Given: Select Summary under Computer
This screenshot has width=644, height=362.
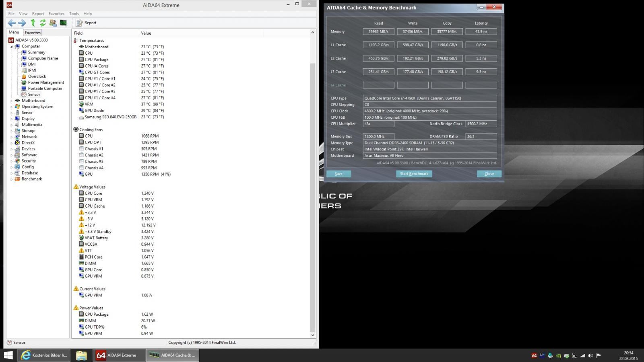Looking at the screenshot, I should click(x=37, y=52).
